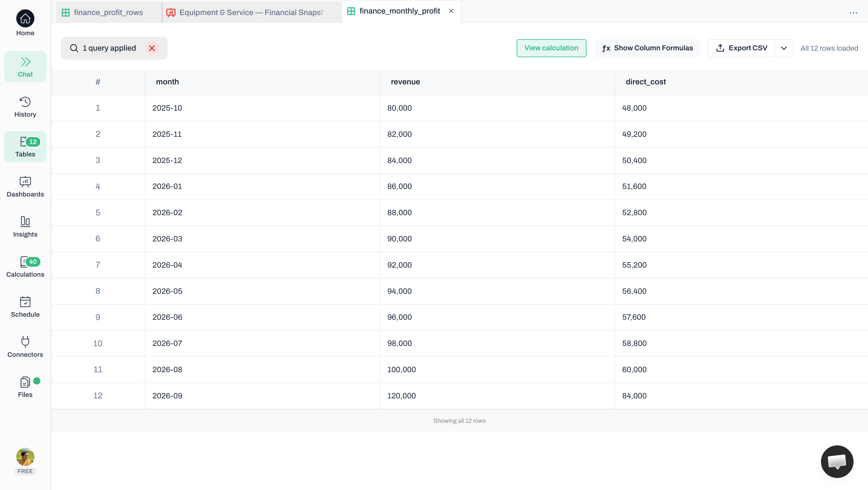This screenshot has width=868, height=490.
Task: Open Dashboards section
Action: pyautogui.click(x=25, y=187)
